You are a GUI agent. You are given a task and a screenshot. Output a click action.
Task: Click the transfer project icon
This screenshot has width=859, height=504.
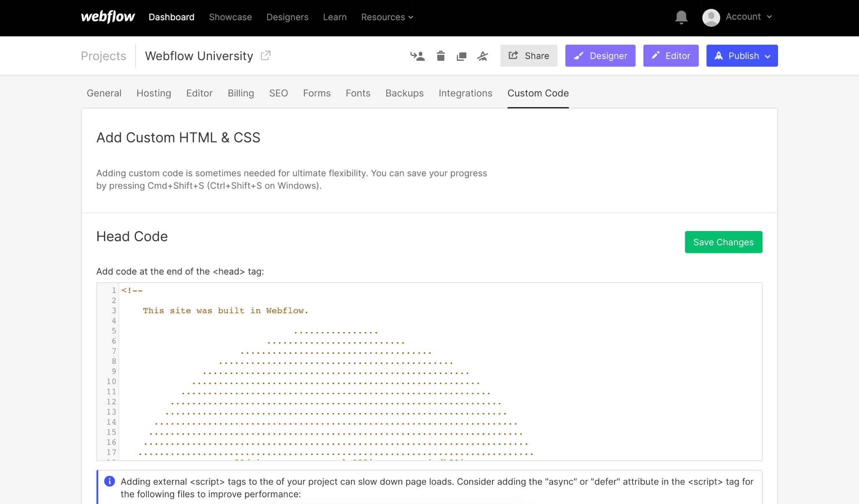coord(417,56)
